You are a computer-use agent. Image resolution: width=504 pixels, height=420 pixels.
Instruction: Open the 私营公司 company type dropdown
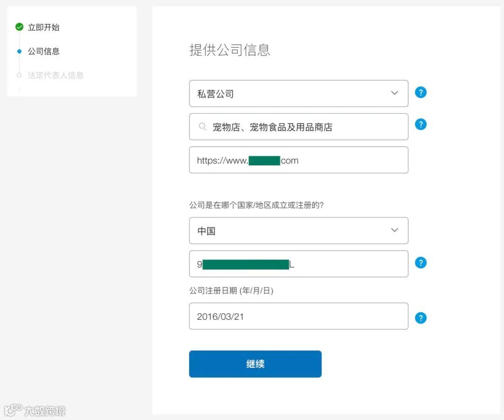tap(298, 94)
